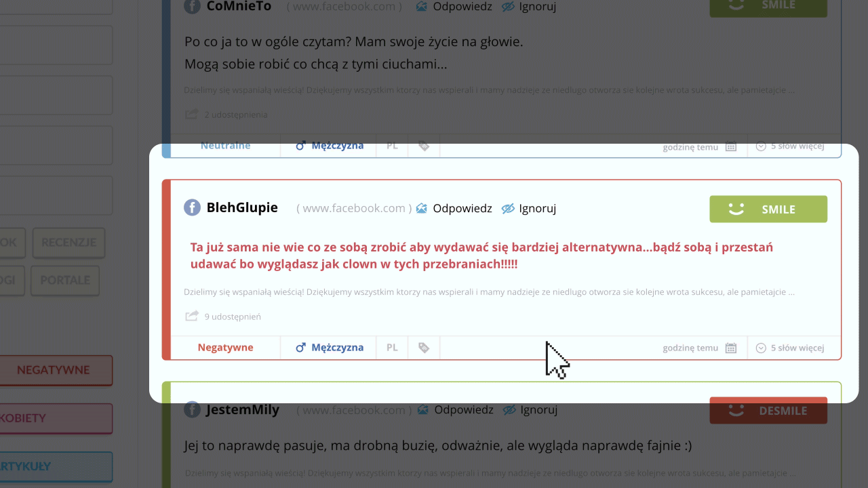Open the Negatywne sentiment selector

tap(225, 348)
